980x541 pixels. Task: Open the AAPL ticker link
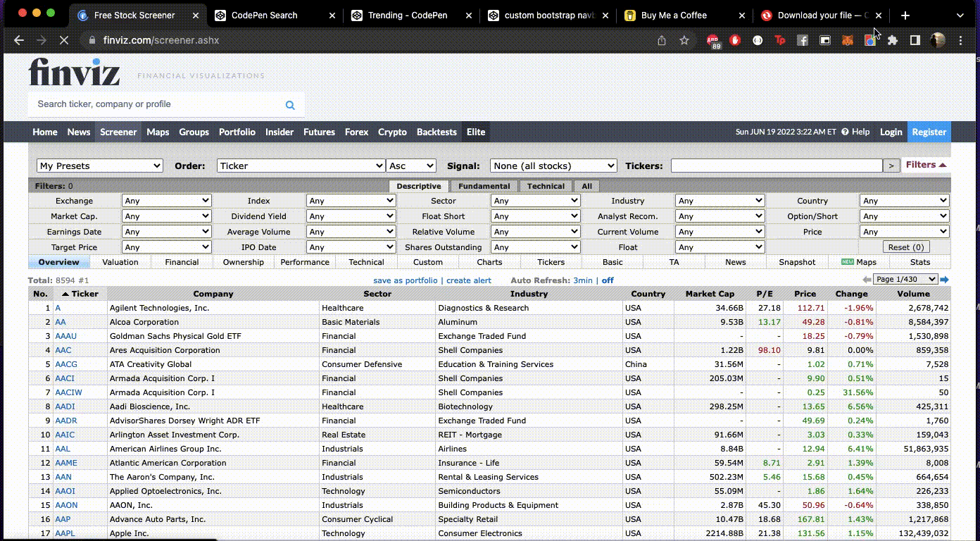point(65,533)
